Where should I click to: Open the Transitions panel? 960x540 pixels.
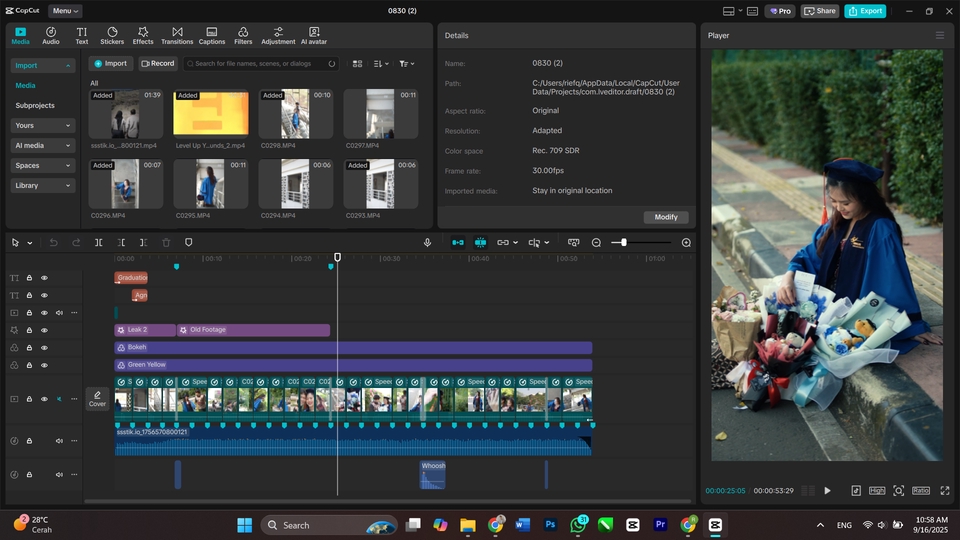177,36
